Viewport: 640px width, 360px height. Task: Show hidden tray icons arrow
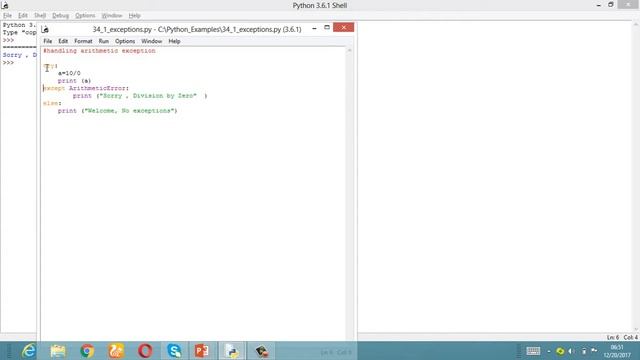[549, 351]
